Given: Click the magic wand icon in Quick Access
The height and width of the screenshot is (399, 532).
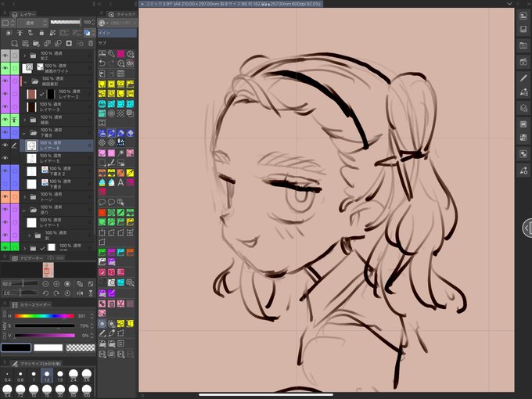Looking at the screenshot, I should point(120,153).
